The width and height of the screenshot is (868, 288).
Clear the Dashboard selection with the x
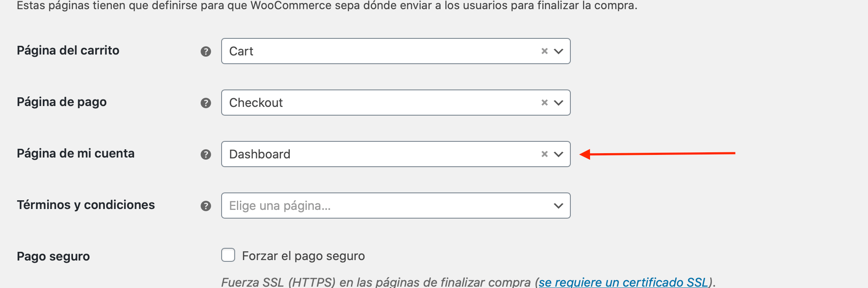(x=545, y=154)
